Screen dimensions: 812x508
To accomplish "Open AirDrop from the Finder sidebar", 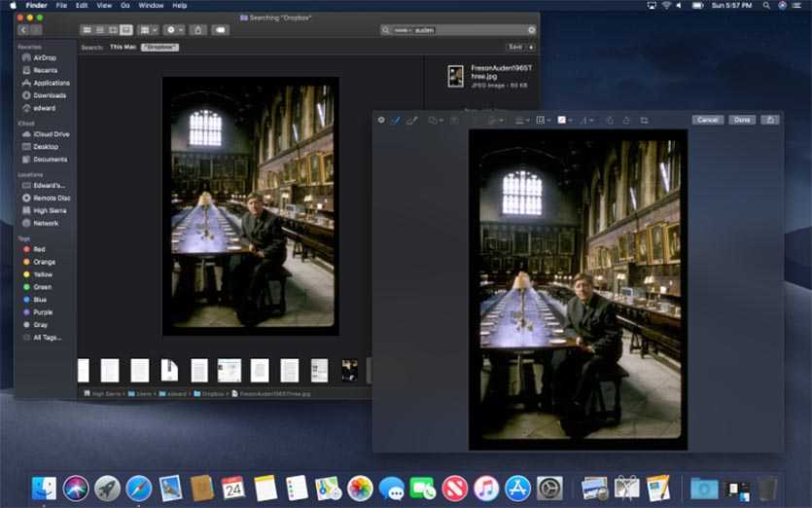I will (45, 57).
